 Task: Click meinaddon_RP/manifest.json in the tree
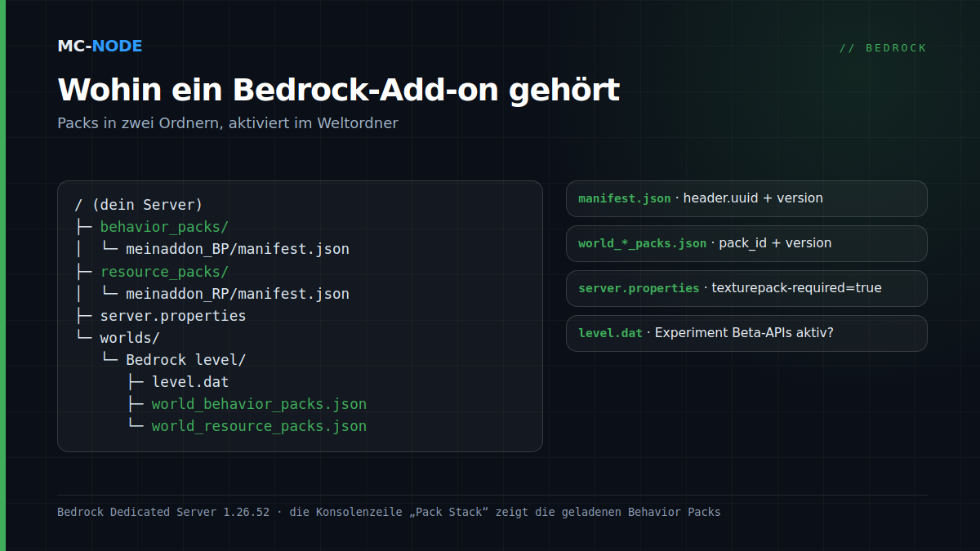pyautogui.click(x=238, y=293)
